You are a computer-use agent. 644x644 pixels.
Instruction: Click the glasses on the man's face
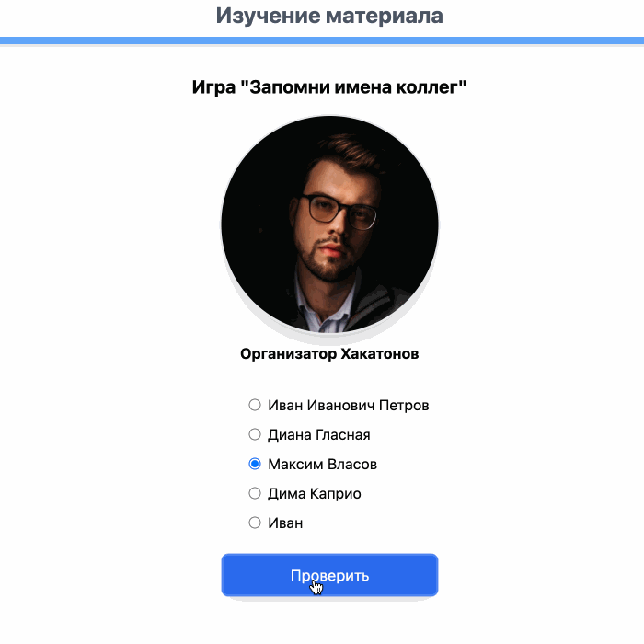339,211
